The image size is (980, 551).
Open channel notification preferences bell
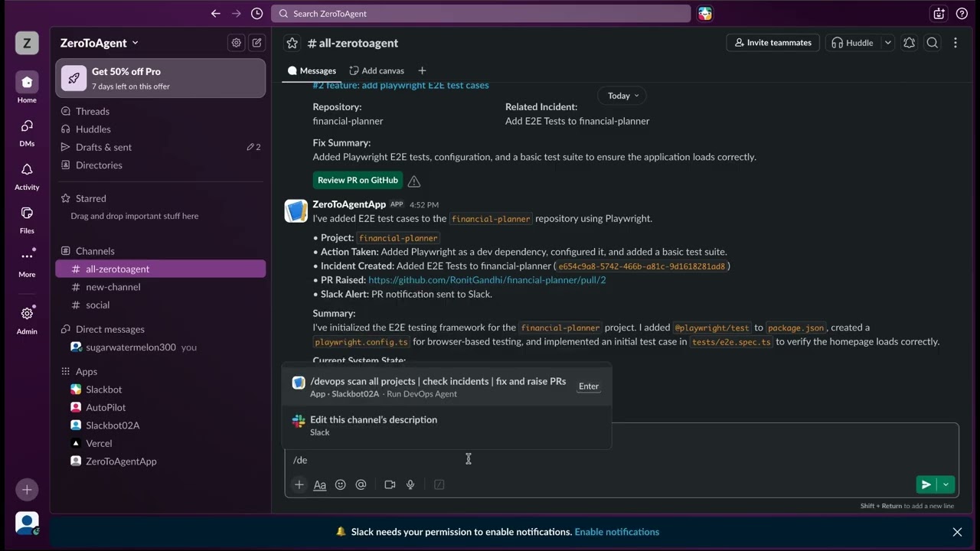pyautogui.click(x=910, y=43)
